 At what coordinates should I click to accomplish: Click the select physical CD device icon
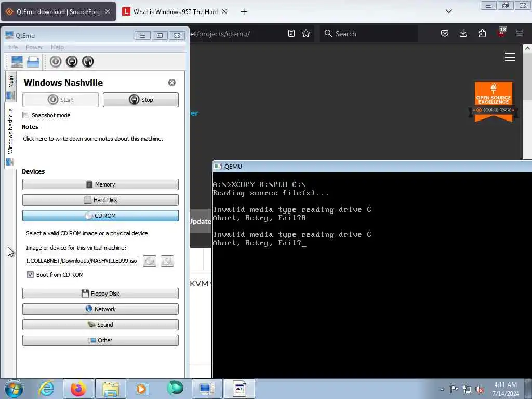pyautogui.click(x=150, y=261)
